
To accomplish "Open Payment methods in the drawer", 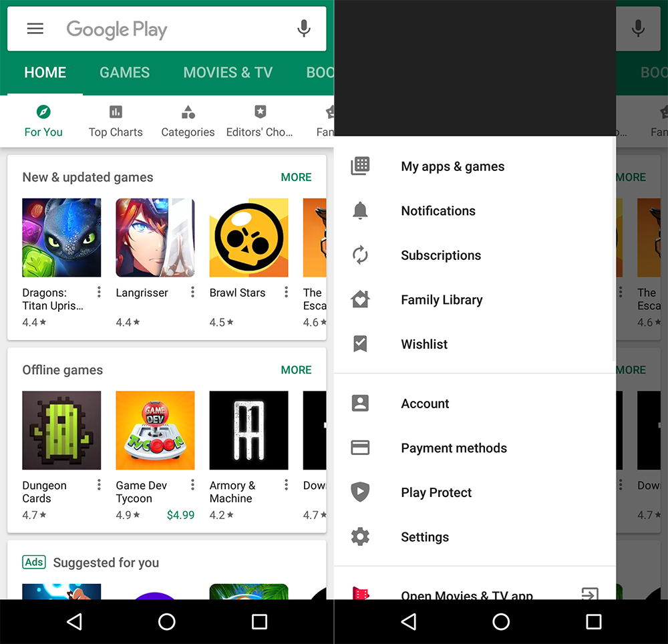I will [x=475, y=448].
